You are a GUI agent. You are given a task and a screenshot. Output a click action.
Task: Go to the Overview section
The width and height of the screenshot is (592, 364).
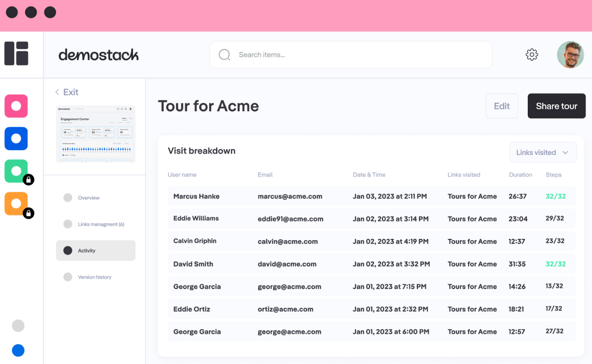(x=88, y=197)
